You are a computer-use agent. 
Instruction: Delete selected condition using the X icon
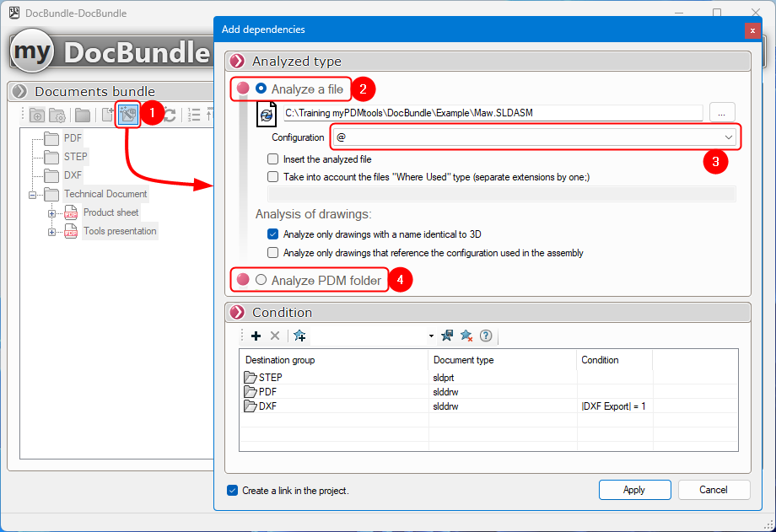tap(274, 335)
